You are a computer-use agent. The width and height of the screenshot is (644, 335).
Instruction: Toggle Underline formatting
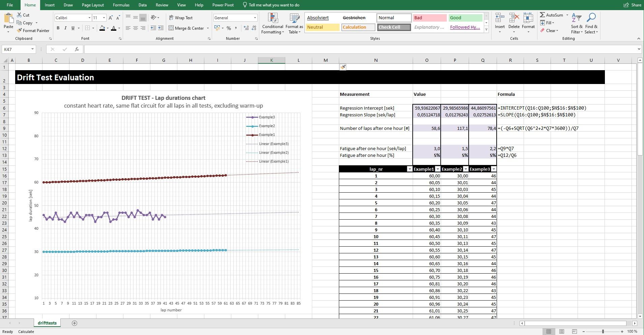pyautogui.click(x=73, y=28)
